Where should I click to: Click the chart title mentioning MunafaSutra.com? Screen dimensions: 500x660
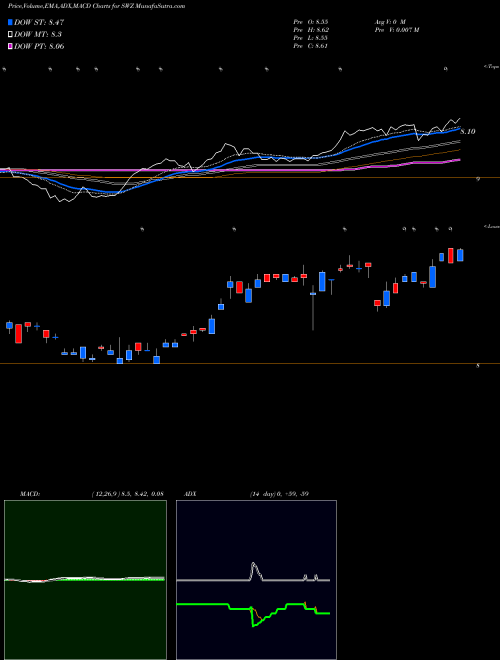96,6
